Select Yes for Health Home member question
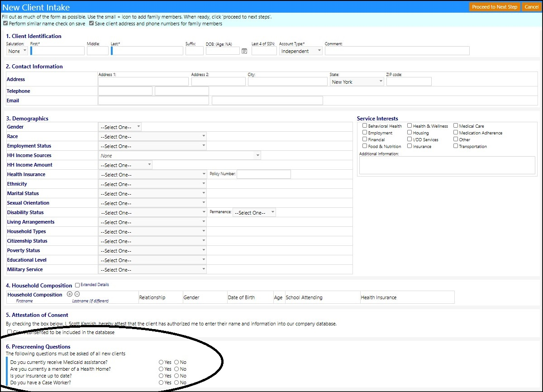The image size is (543, 392). click(x=161, y=369)
